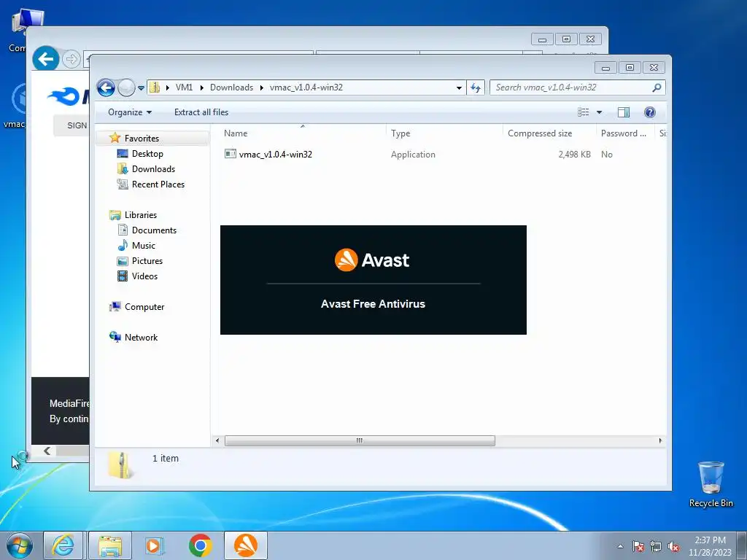Select Favorites in the navigation pane
Image resolution: width=747 pixels, height=560 pixels.
pyautogui.click(x=142, y=139)
